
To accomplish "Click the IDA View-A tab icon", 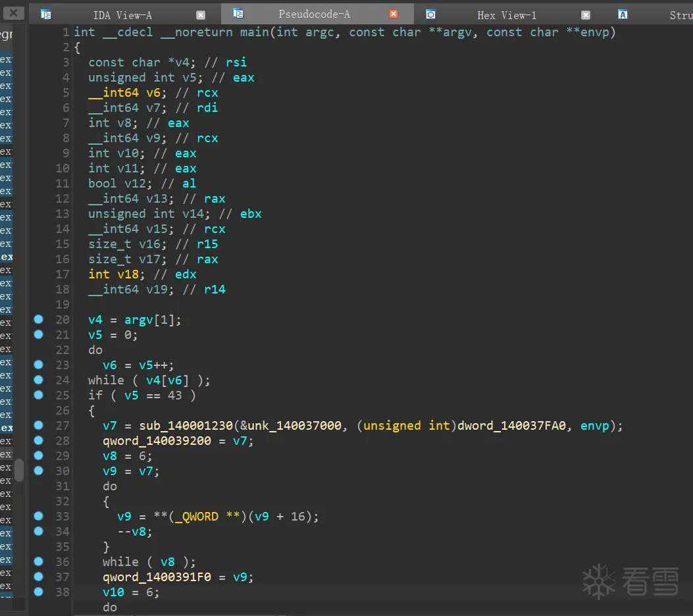I will [x=45, y=14].
